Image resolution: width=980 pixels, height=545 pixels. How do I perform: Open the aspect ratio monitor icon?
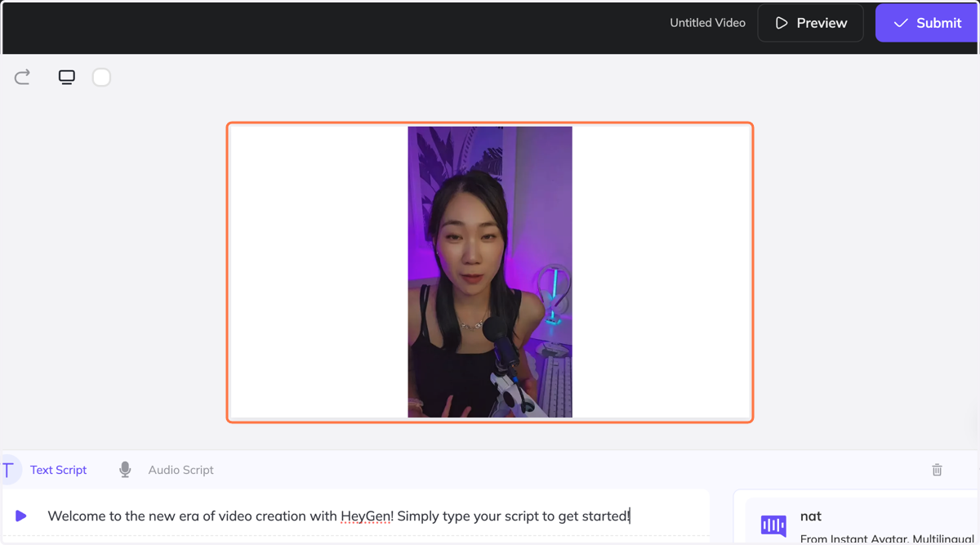tap(67, 77)
